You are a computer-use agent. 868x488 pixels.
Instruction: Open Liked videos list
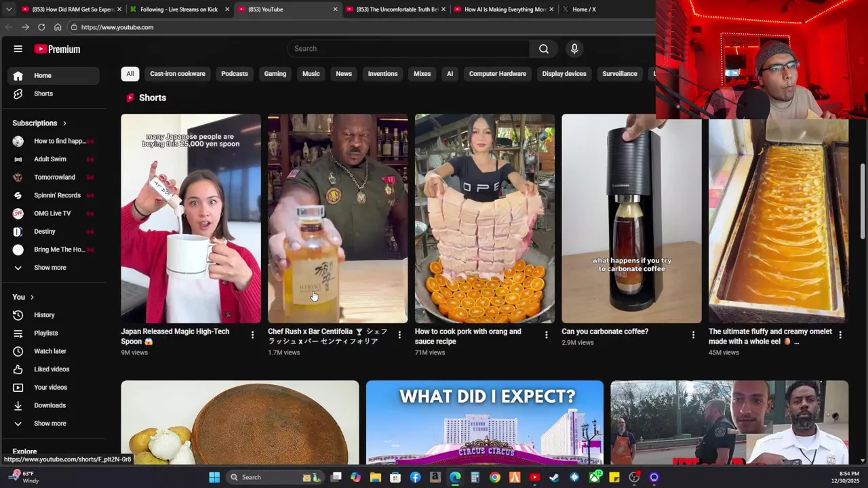point(54,369)
